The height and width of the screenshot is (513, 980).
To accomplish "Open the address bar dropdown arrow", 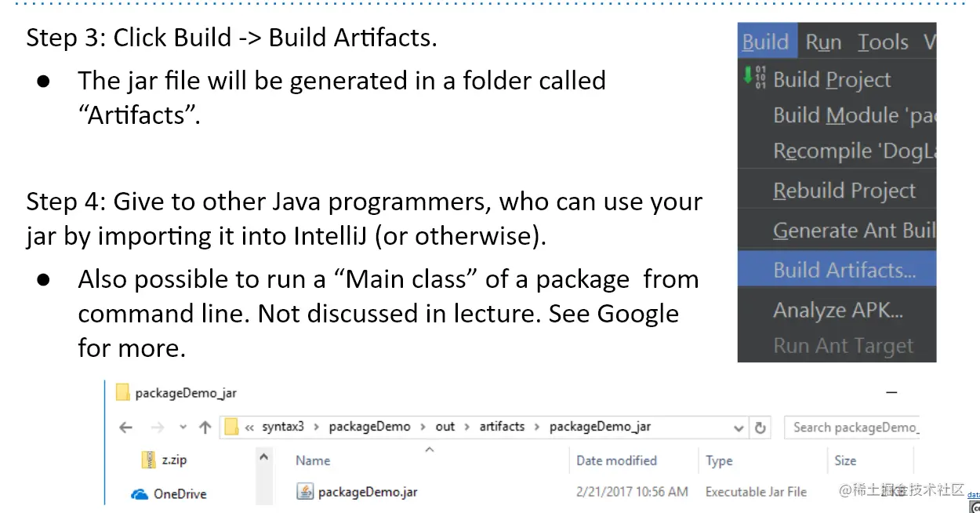I will 738,427.
